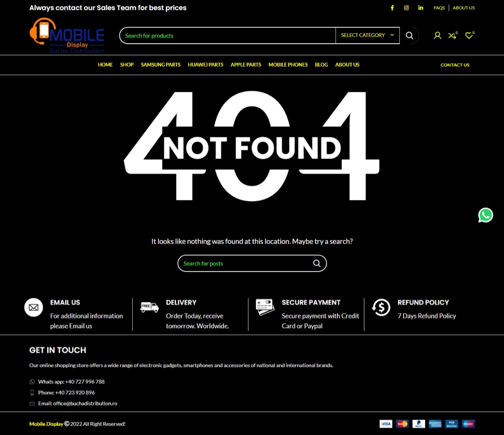504x435 pixels.
Task: Open the Apple Parts menu
Action: click(245, 65)
